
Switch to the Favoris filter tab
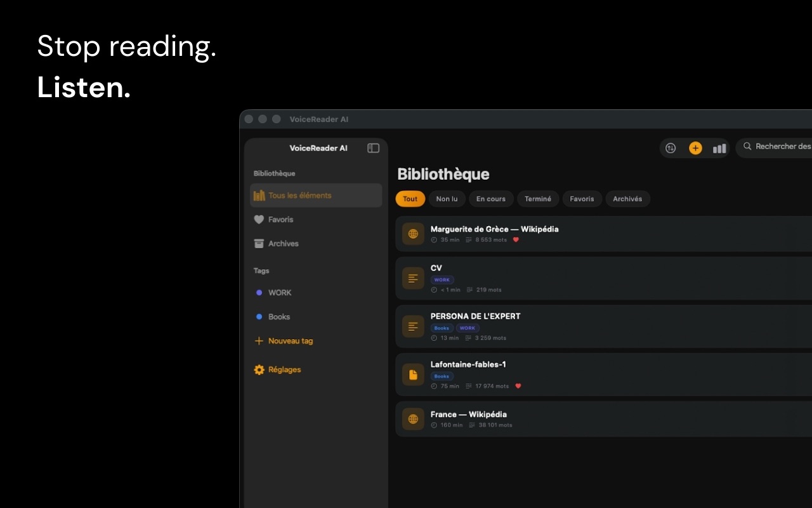pyautogui.click(x=582, y=199)
